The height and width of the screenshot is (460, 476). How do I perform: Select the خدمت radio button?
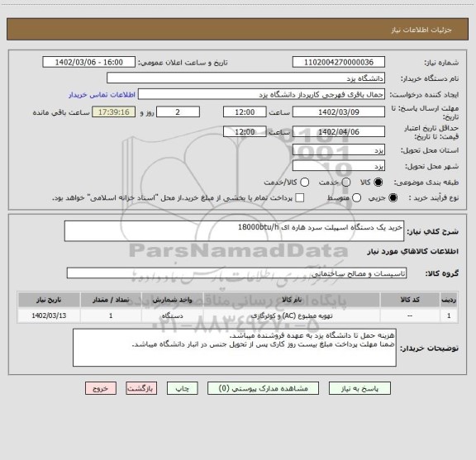tap(346, 183)
